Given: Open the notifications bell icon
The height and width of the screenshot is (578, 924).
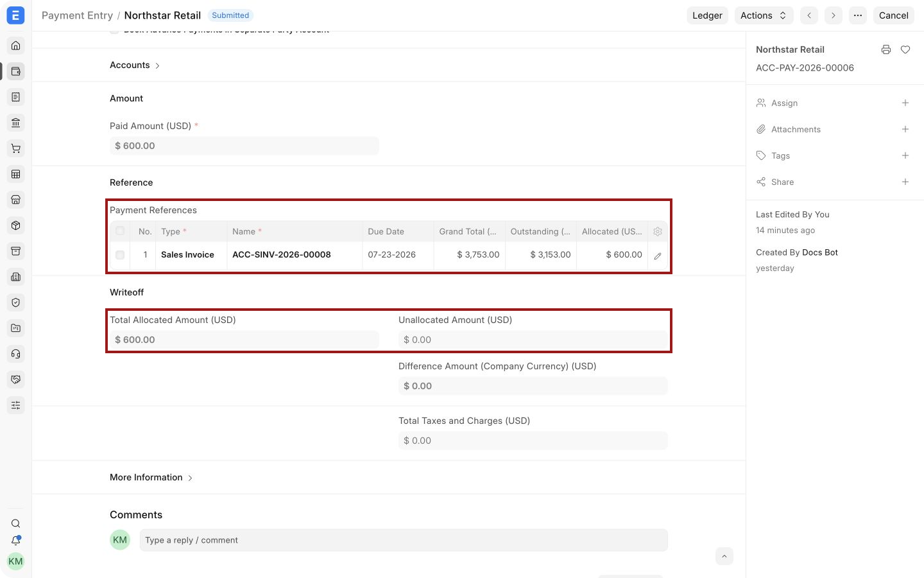Looking at the screenshot, I should 16,541.
